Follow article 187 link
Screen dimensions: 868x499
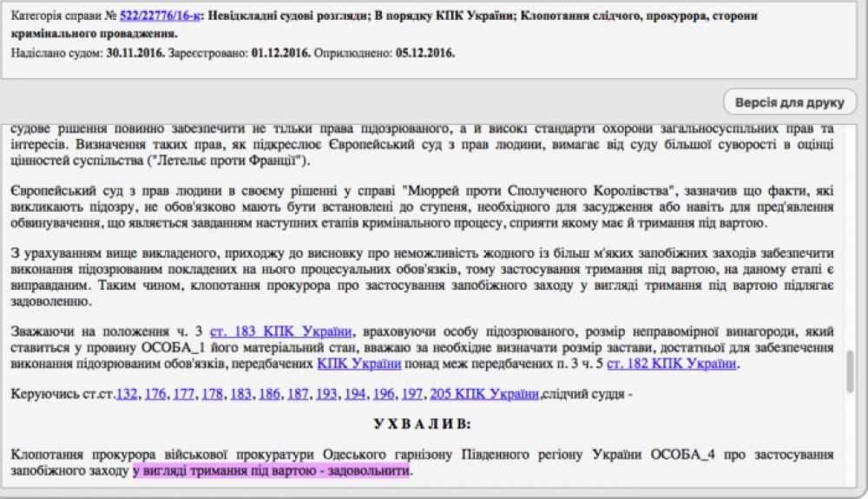coord(298,394)
